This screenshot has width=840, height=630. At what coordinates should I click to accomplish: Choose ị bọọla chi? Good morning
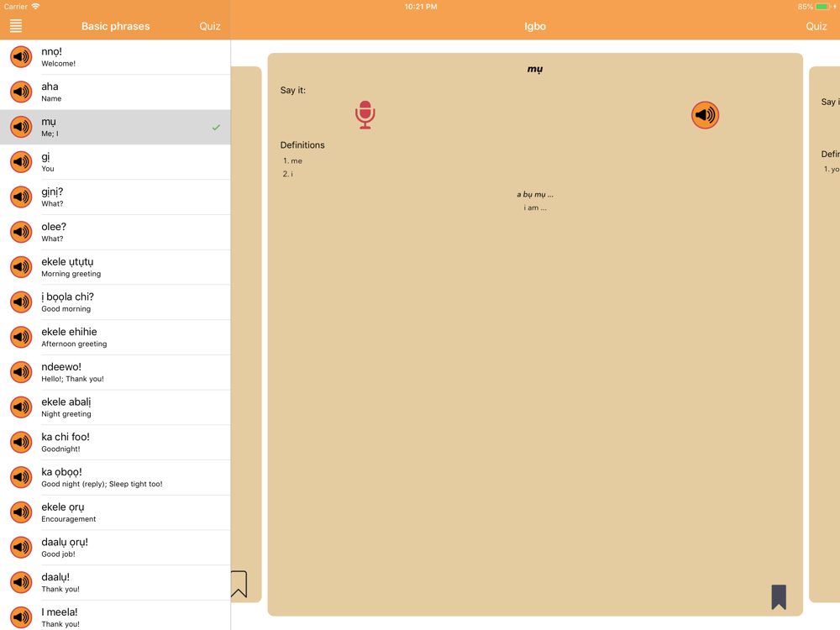click(x=115, y=302)
